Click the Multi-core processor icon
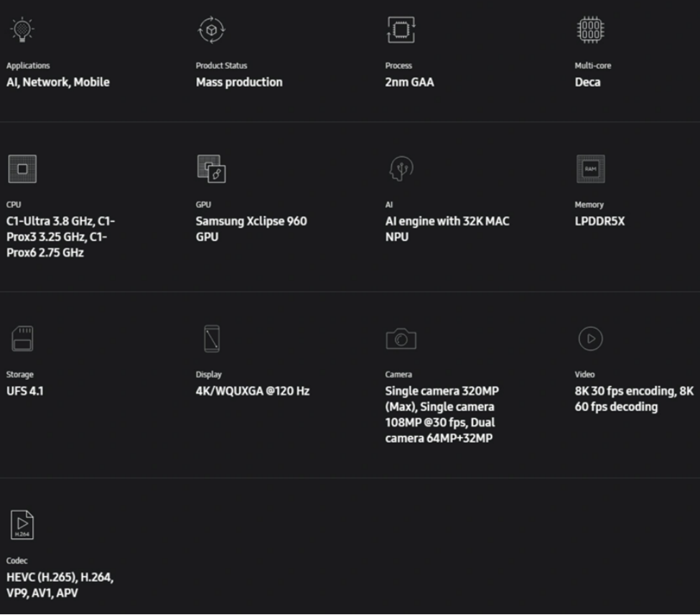The image size is (700, 615). pos(590,29)
